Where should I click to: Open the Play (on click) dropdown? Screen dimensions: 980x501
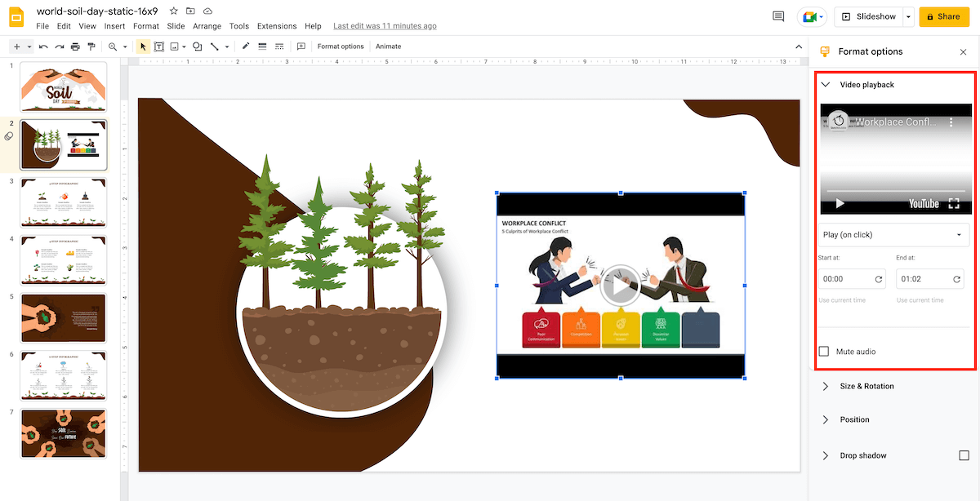(893, 235)
